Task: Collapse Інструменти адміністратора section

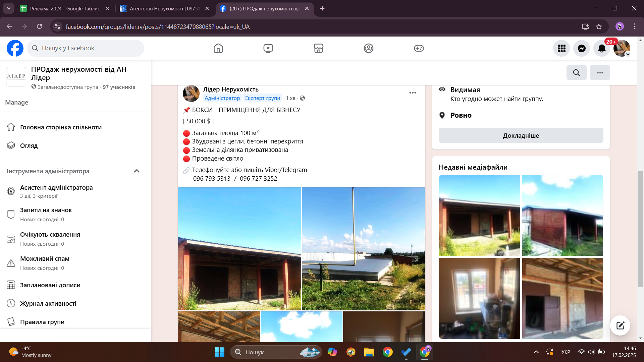Action: coord(137,171)
